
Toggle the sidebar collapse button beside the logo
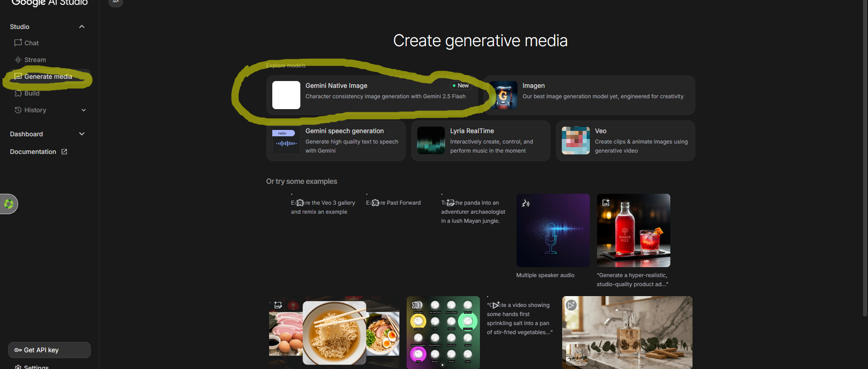pyautogui.click(x=116, y=2)
